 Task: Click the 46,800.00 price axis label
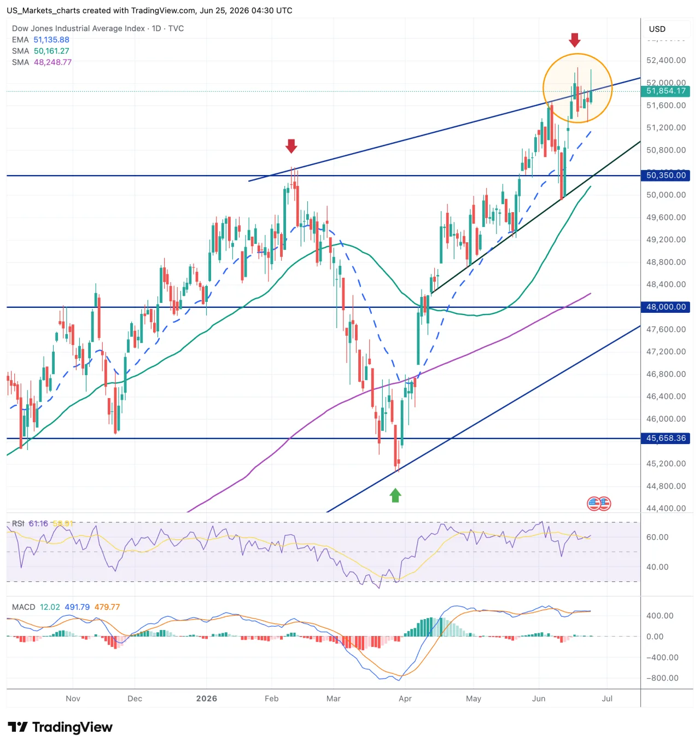(666, 374)
